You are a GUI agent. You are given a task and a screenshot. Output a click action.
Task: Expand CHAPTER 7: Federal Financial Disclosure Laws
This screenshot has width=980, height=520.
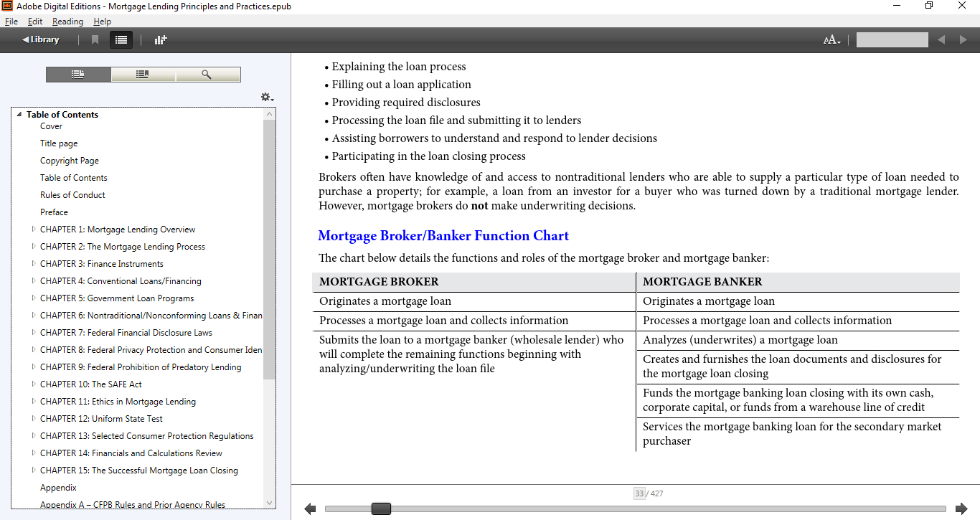pyautogui.click(x=34, y=333)
